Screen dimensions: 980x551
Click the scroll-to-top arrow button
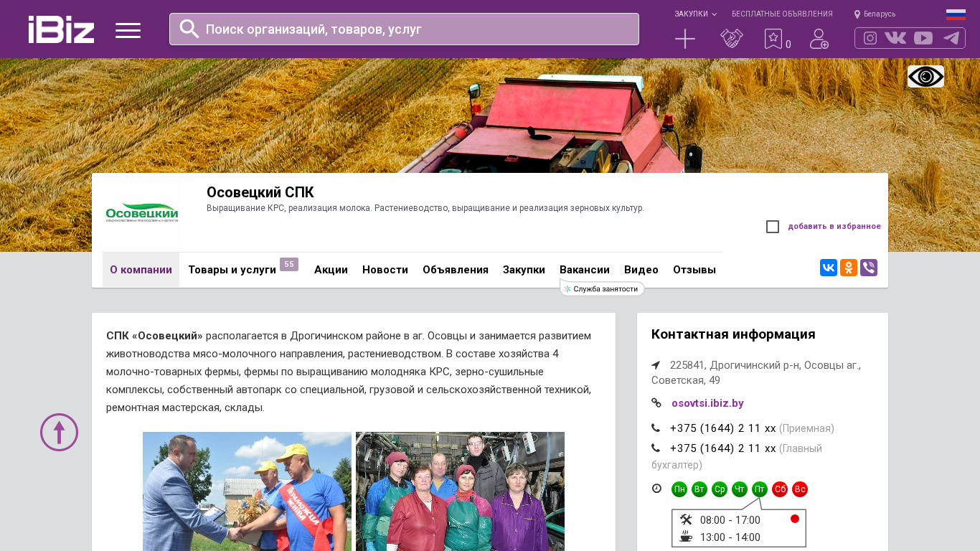coord(59,432)
